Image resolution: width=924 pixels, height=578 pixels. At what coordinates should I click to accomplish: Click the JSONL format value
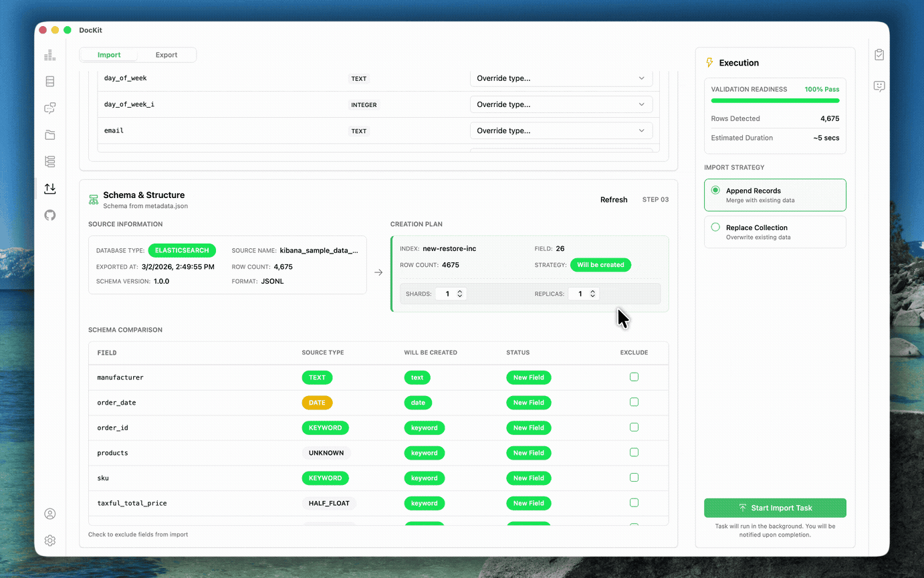(x=272, y=282)
